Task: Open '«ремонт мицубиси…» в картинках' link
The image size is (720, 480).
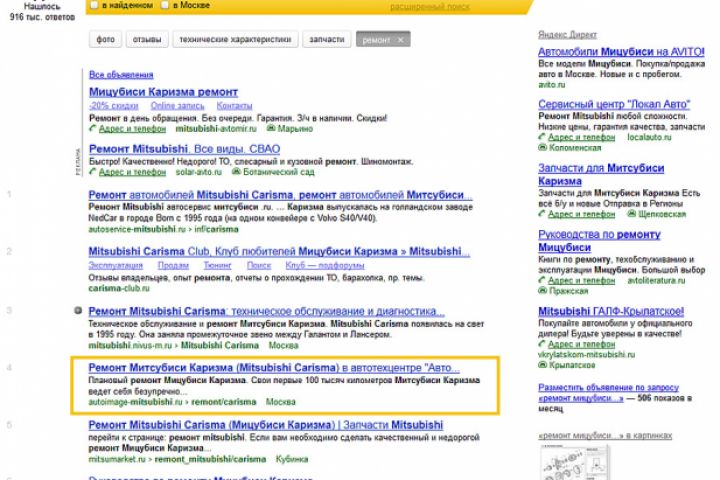Action: pos(605,435)
